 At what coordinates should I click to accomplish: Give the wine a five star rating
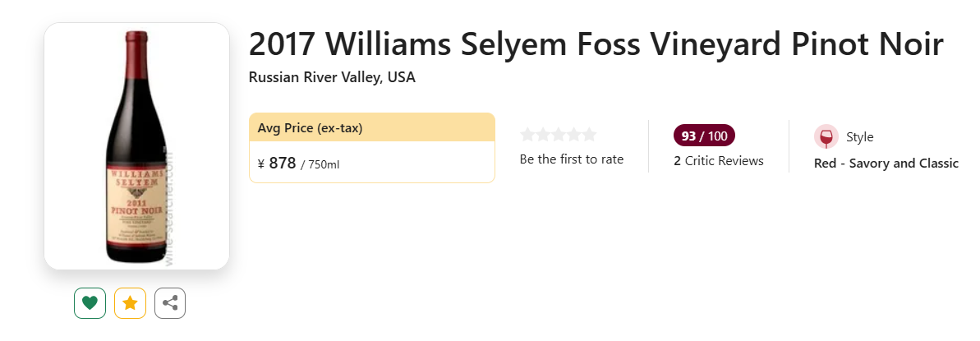(x=589, y=135)
